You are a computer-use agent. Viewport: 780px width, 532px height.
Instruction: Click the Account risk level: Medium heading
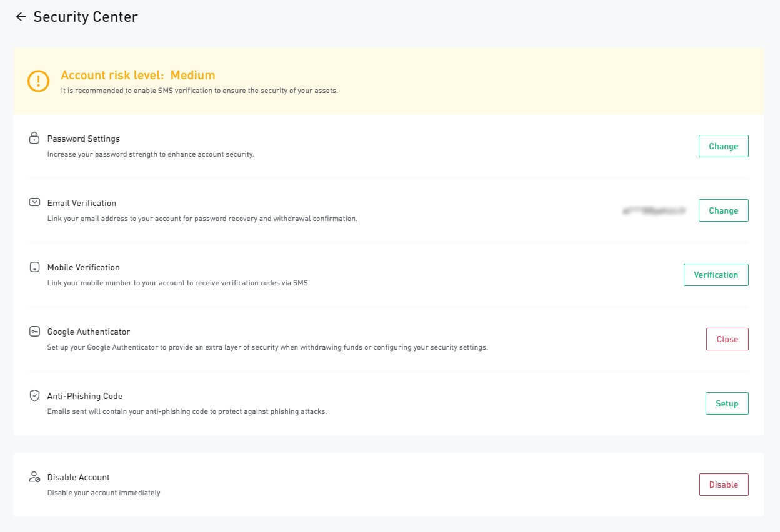tap(137, 75)
